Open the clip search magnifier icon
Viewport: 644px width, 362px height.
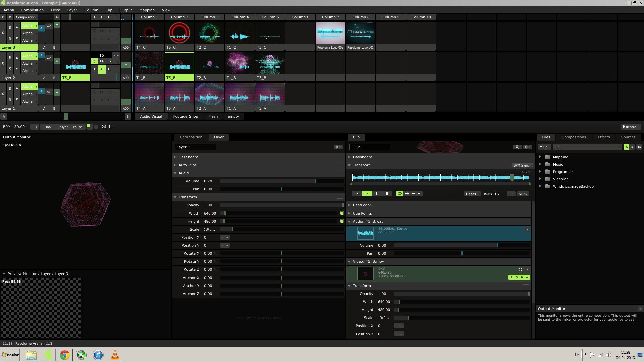[x=517, y=147]
